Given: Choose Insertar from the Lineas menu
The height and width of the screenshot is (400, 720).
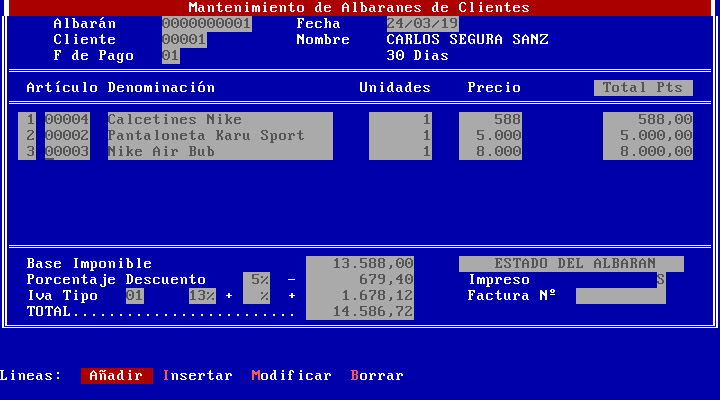Looking at the screenshot, I should point(198,376).
